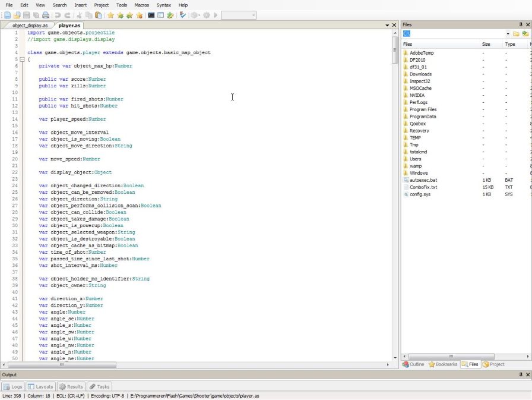
Task: Select the Program Files folder
Action: pyautogui.click(x=423, y=109)
